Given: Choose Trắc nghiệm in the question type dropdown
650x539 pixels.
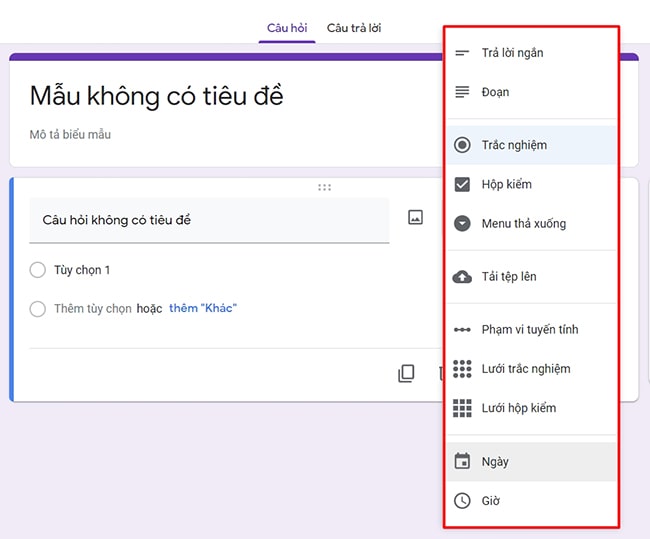Looking at the screenshot, I should 514,145.
